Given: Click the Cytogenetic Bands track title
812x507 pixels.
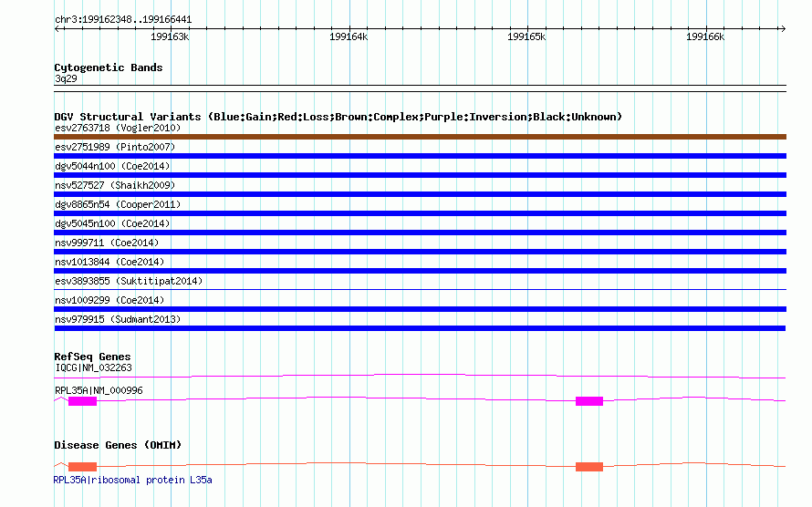Looking at the screenshot, I should pos(109,67).
